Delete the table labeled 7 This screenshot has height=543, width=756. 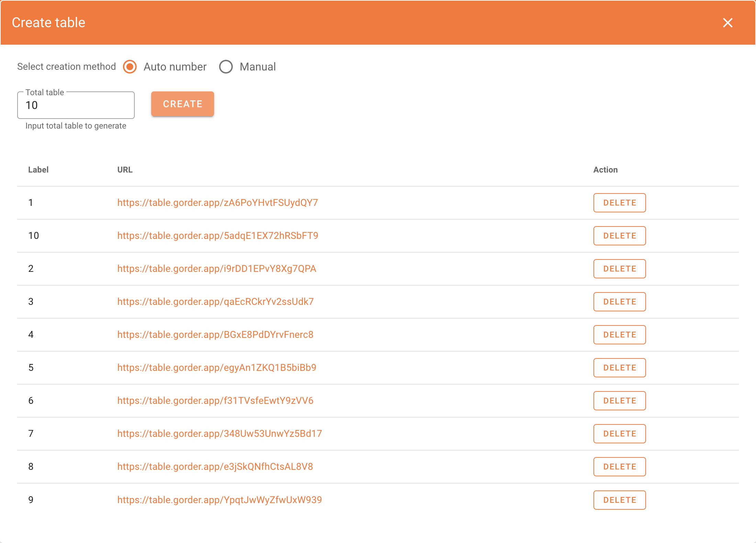tap(620, 434)
